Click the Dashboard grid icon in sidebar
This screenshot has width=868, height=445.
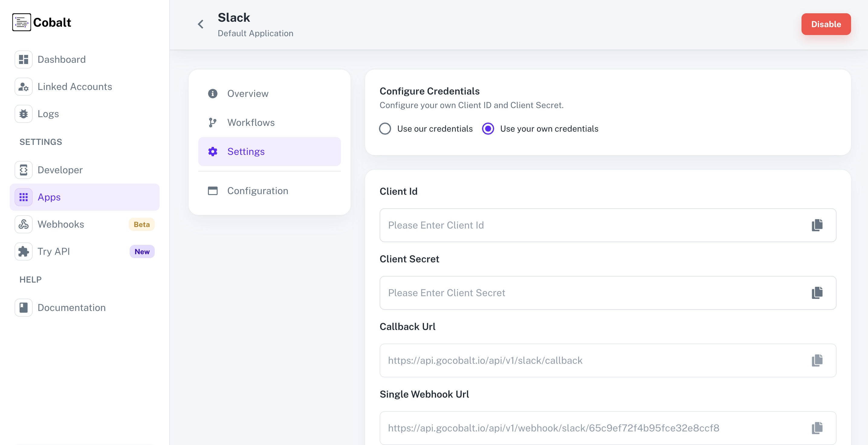pyautogui.click(x=23, y=59)
